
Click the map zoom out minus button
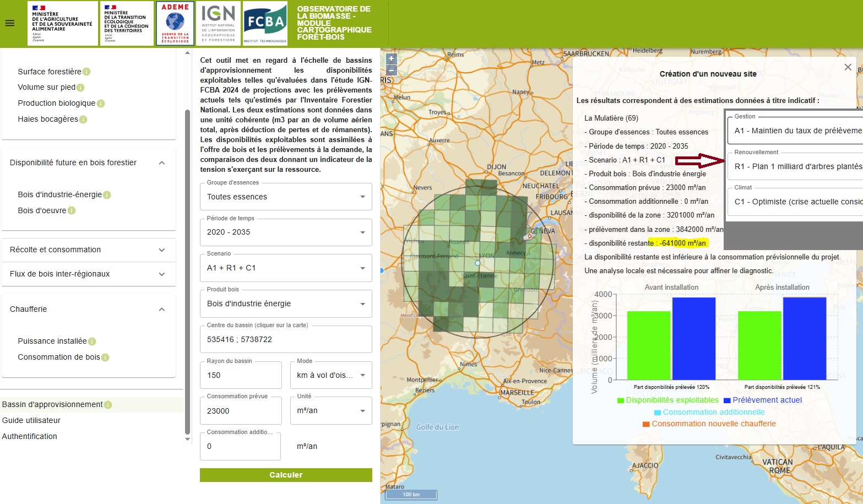pyautogui.click(x=392, y=71)
